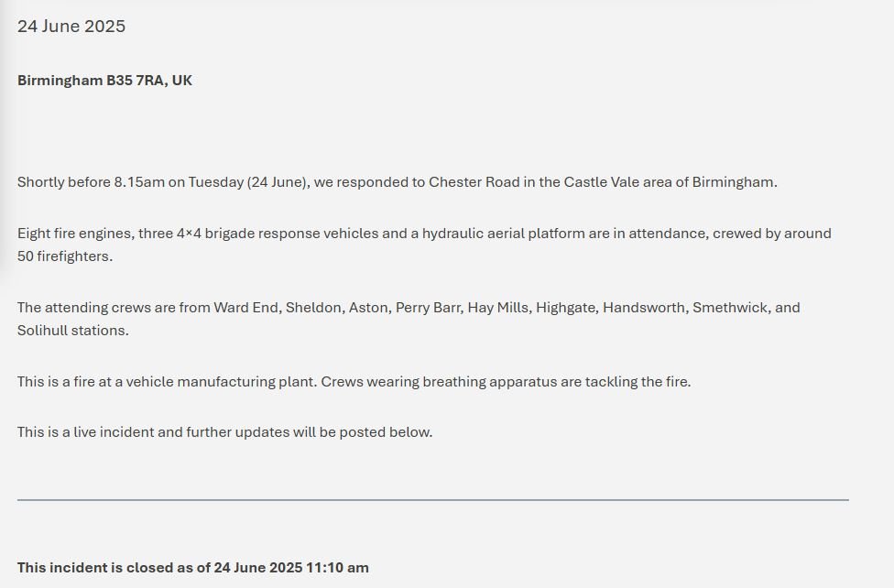894x588 pixels.
Task: Click the 'This is a live incident' sentence
Action: pos(224,432)
